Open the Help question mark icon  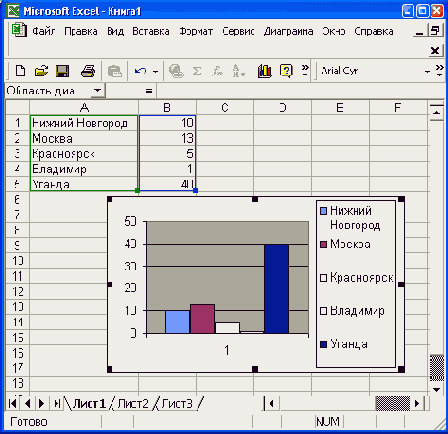click(286, 71)
